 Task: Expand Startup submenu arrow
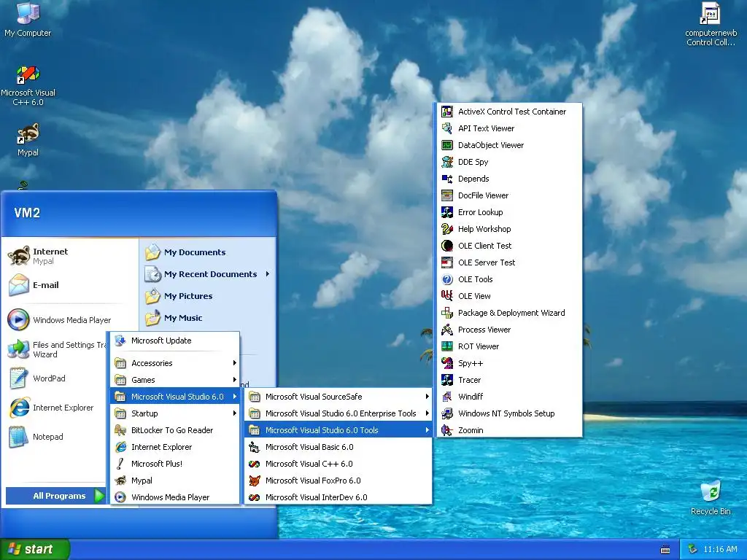pos(235,413)
